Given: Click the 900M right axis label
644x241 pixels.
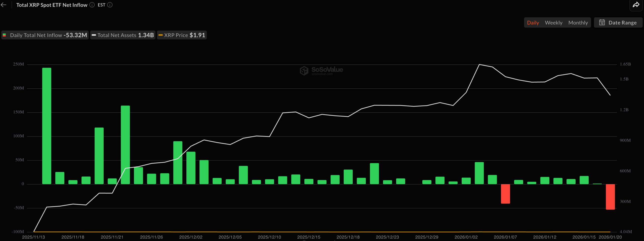Looking at the screenshot, I should pos(625,140).
